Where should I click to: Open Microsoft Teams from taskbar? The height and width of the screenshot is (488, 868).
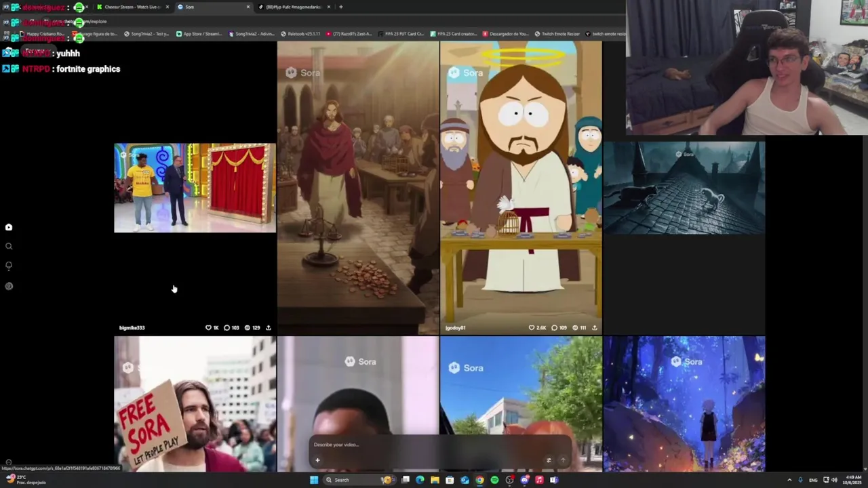[554, 480]
